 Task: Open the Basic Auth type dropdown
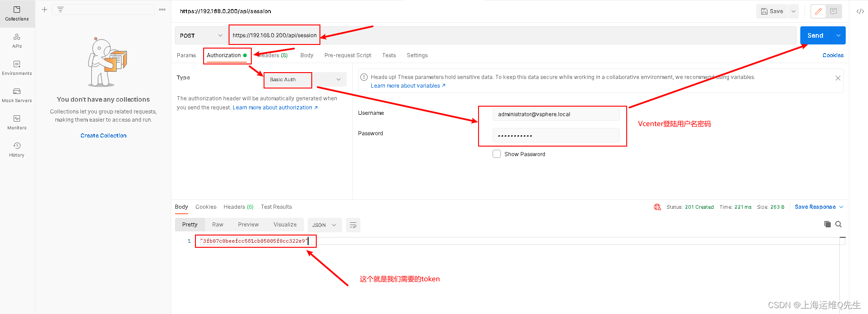[305, 79]
